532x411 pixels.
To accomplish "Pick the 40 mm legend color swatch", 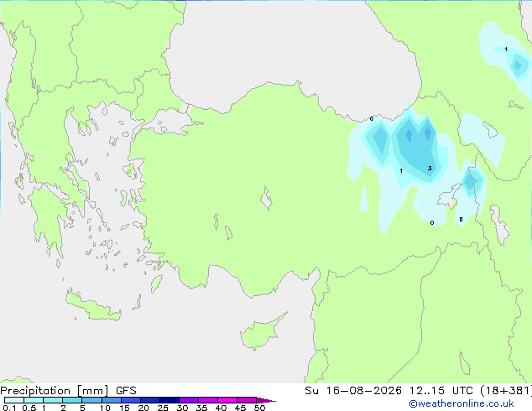I will tap(227, 400).
